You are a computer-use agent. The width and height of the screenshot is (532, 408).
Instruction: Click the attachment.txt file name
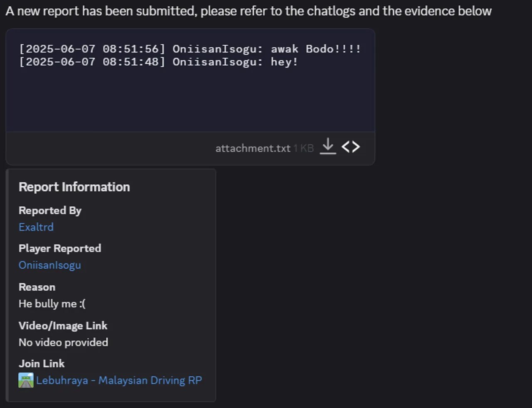tap(253, 148)
